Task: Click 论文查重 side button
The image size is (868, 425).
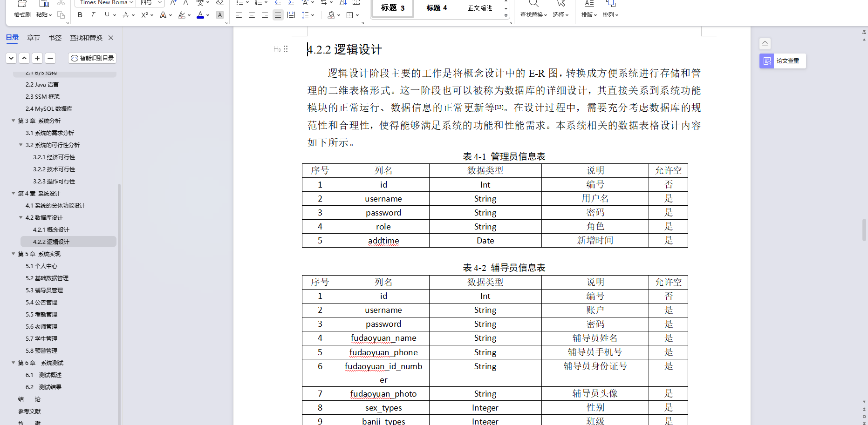Action: [x=783, y=61]
